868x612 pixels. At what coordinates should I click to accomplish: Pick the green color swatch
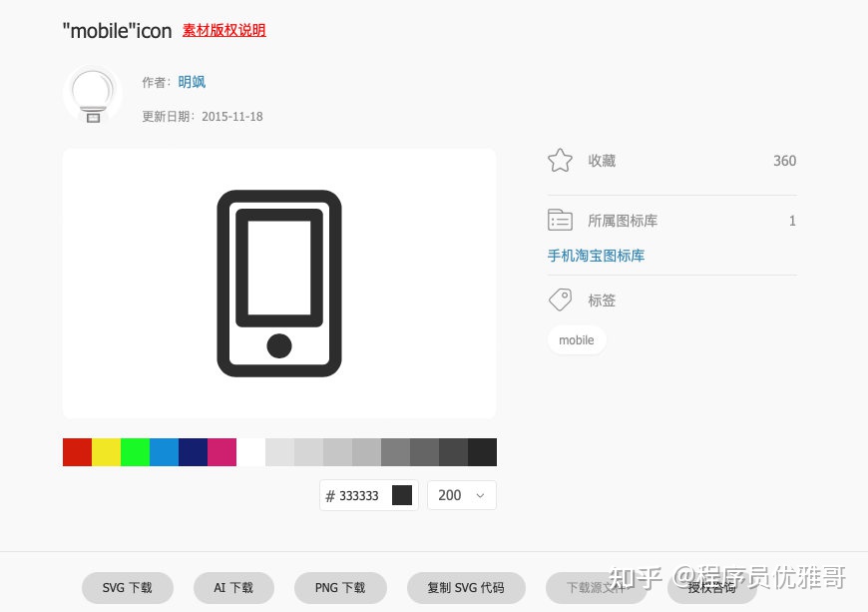point(135,452)
